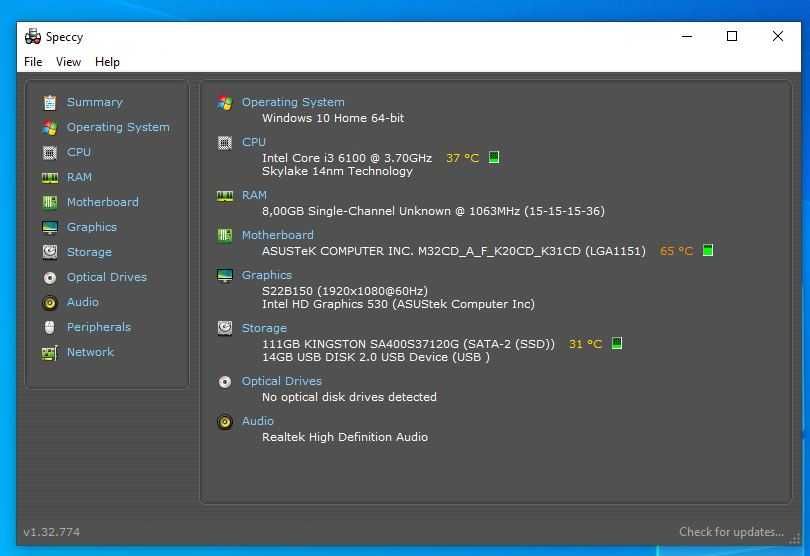This screenshot has height=556, width=810.
Task: Maximize the Speccy window
Action: click(x=732, y=36)
